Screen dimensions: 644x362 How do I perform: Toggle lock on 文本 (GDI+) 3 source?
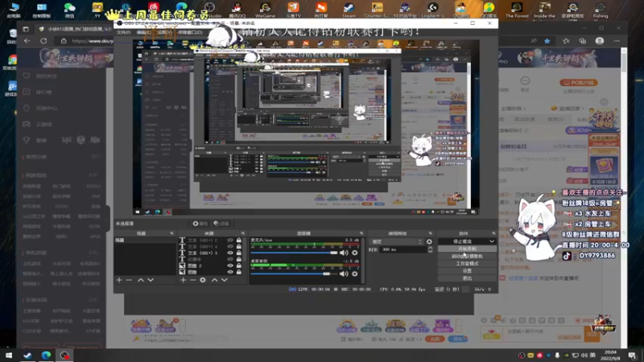(x=238, y=253)
